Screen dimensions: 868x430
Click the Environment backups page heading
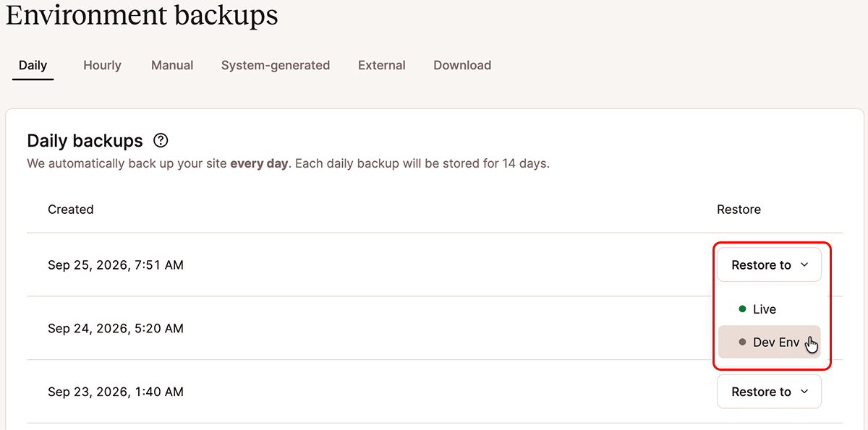tap(142, 14)
